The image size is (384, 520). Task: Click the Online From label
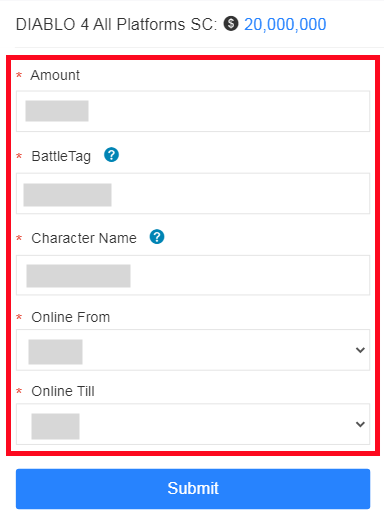tap(71, 317)
